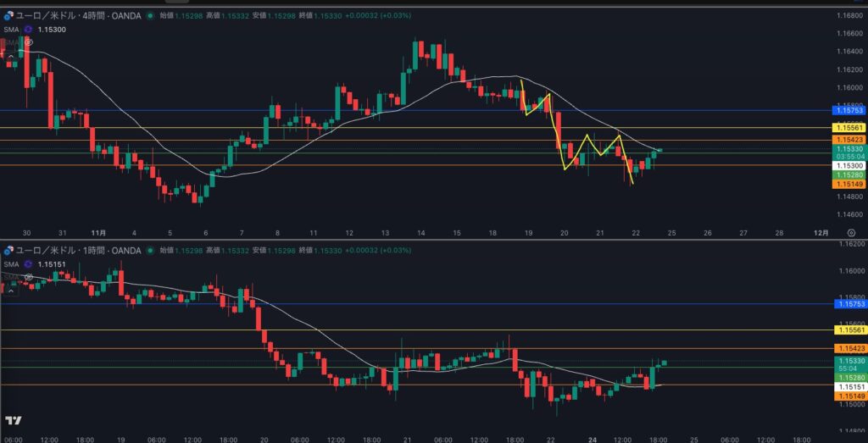The height and width of the screenshot is (443, 868).
Task: Select SMA label showing 1.15151 value
Action: click(x=50, y=263)
